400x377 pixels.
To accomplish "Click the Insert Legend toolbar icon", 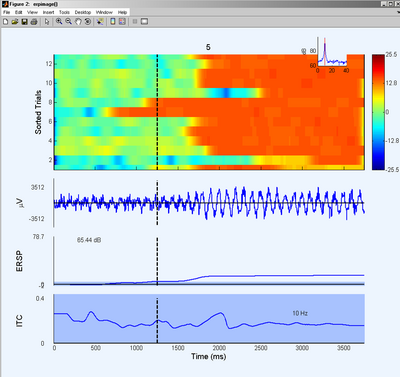I will 122,22.
